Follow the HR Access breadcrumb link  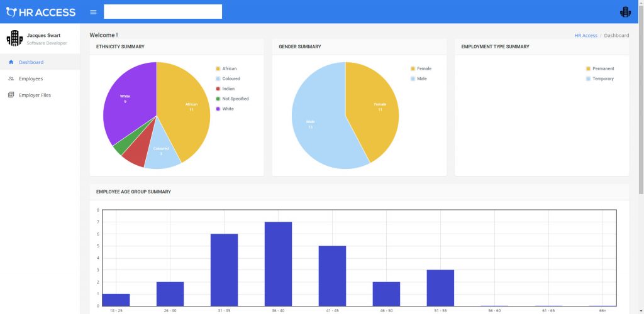coord(586,36)
